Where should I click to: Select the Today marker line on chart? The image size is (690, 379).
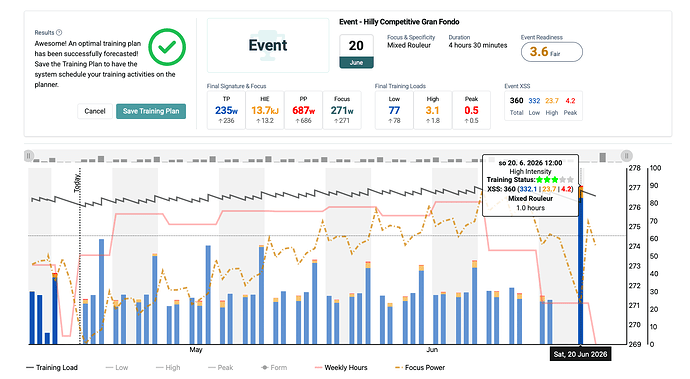coord(80,255)
